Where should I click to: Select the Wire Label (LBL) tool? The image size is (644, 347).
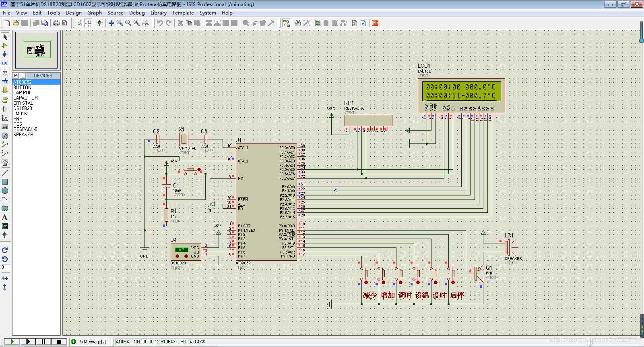click(x=5, y=63)
